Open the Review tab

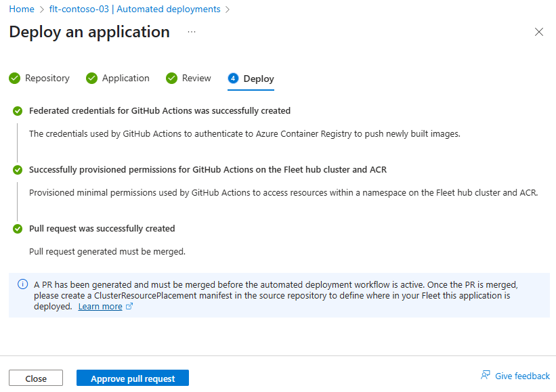pos(196,79)
